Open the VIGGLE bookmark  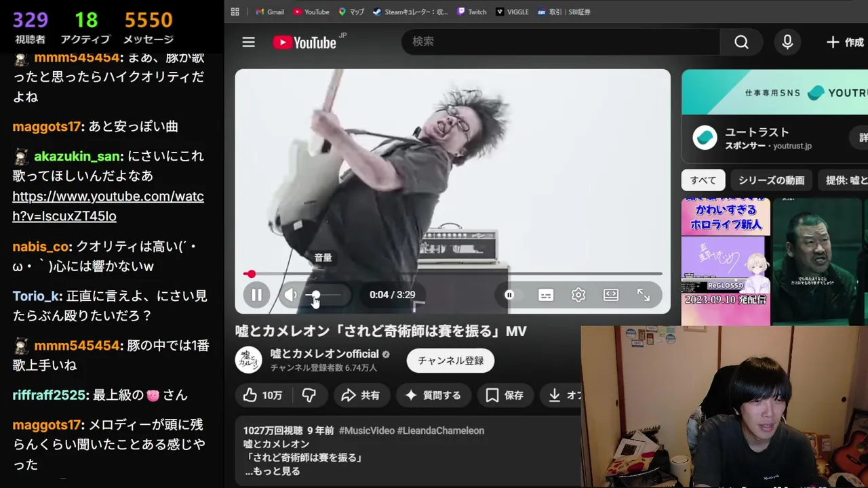point(512,12)
